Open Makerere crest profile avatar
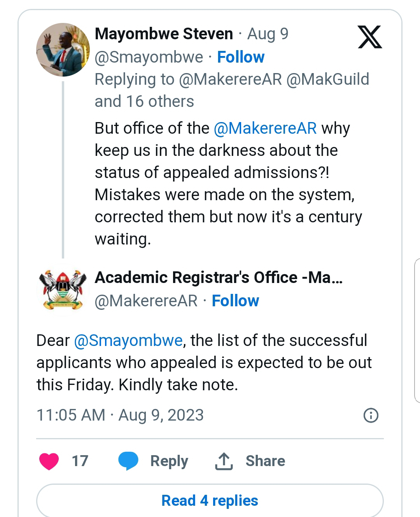Viewport: 420px width, 517px height. (x=63, y=290)
